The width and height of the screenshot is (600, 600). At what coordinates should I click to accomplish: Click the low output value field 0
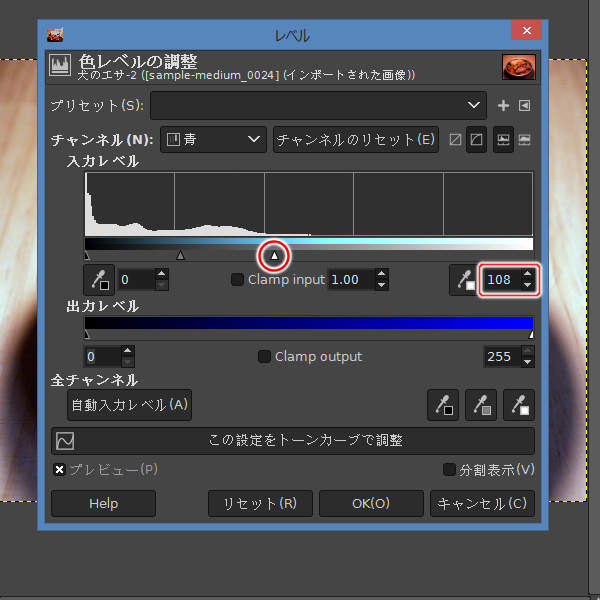tap(103, 357)
